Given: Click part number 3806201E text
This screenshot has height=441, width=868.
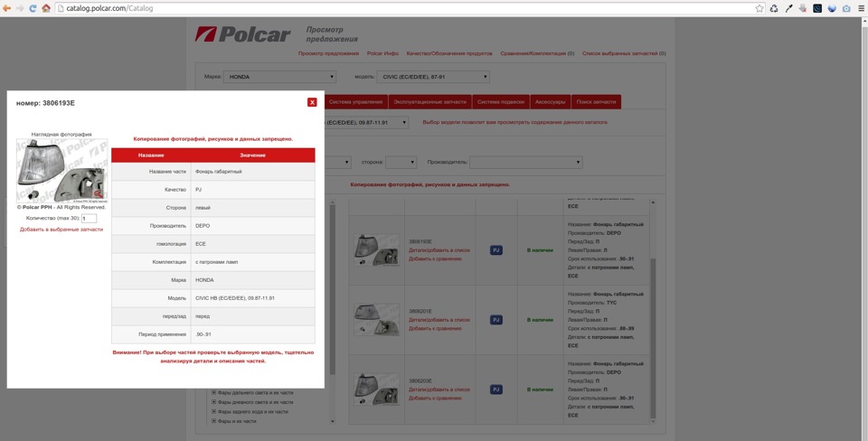Looking at the screenshot, I should pyautogui.click(x=420, y=311).
